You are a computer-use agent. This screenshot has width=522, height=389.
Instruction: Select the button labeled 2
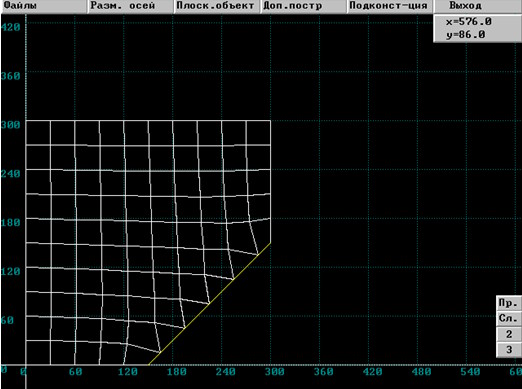(509, 334)
